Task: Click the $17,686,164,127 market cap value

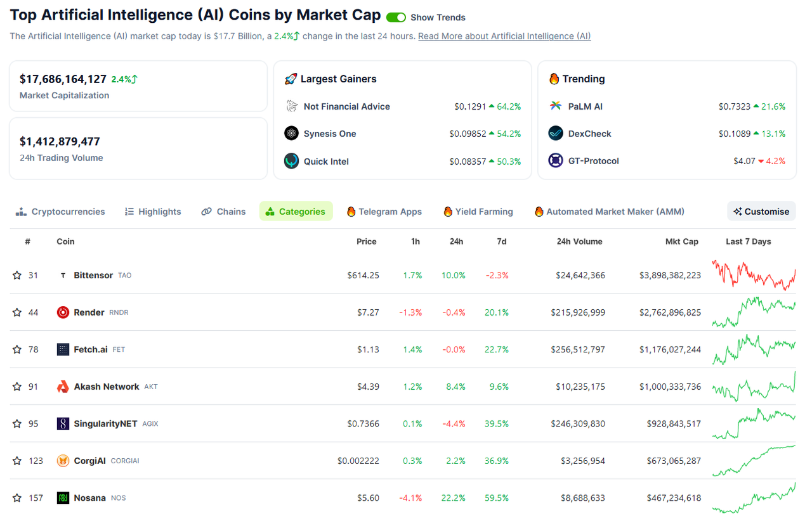Action: tap(63, 79)
